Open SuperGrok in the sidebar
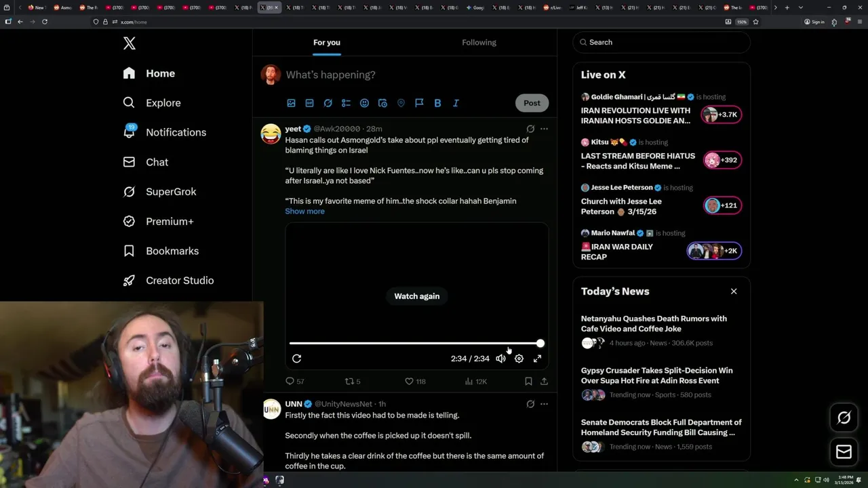The height and width of the screenshot is (488, 868). coord(159,192)
